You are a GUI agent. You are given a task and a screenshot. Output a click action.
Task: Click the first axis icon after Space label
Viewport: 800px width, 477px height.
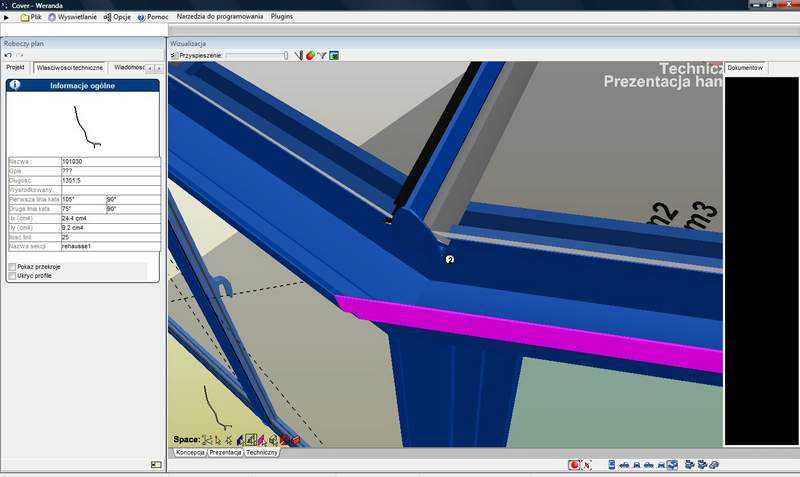(207, 439)
